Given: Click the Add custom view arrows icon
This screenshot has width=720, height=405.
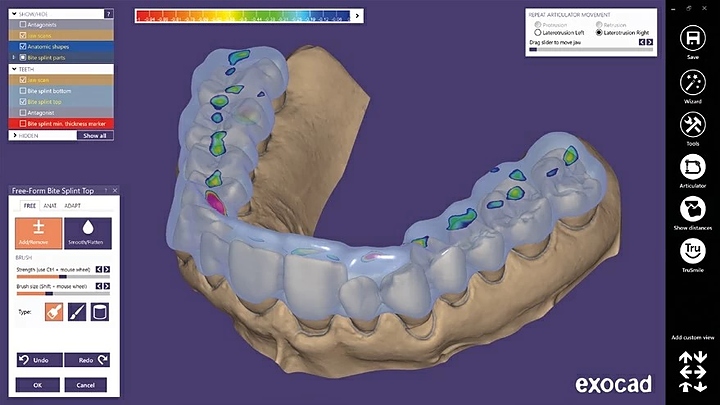Looking at the screenshot, I should [x=692, y=371].
